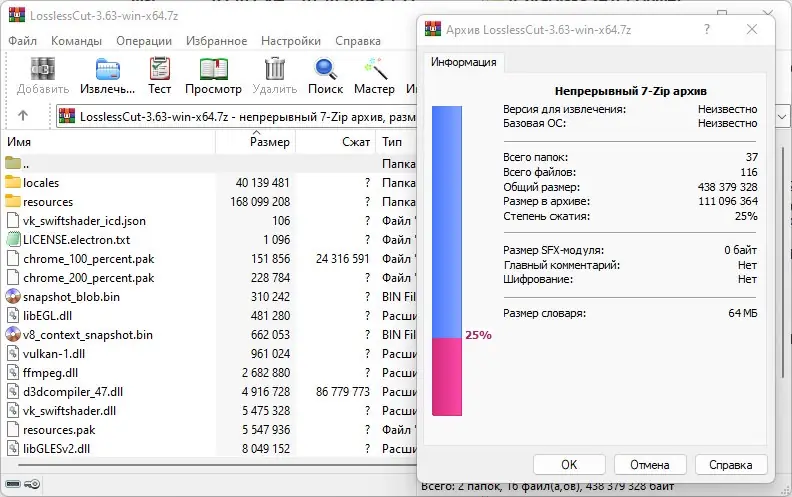Open the Команды menu
This screenshot has height=497, width=792.
pyautogui.click(x=76, y=41)
